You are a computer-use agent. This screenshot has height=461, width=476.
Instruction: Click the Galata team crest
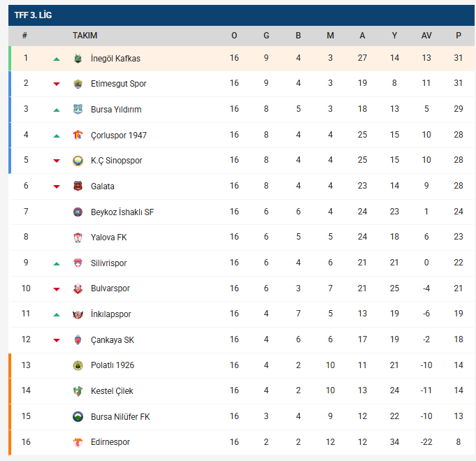78,186
